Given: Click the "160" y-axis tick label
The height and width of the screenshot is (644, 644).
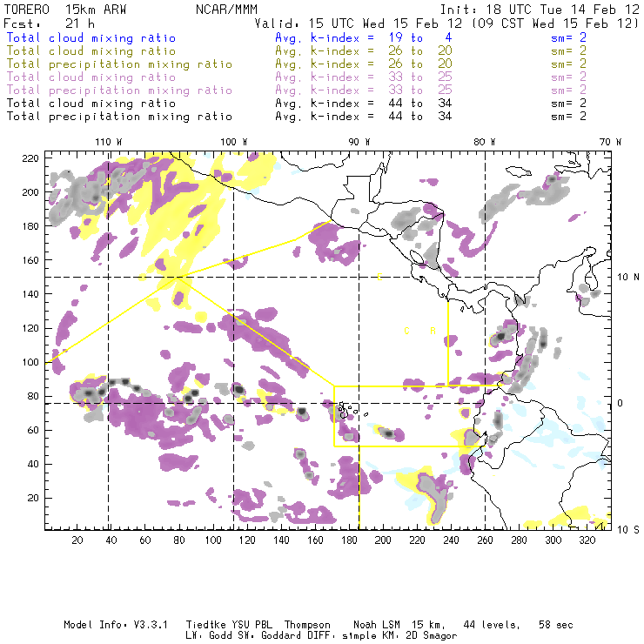Looking at the screenshot, I should click(30, 260).
